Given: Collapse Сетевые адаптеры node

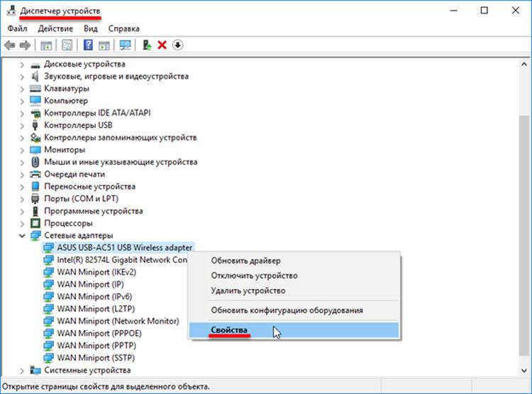Looking at the screenshot, I should pyautogui.click(x=22, y=236).
